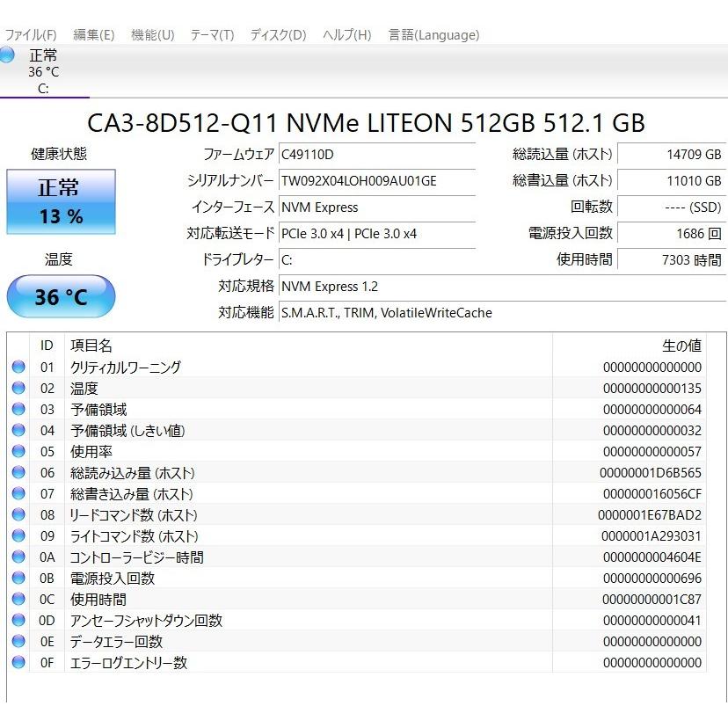Image resolution: width=728 pixels, height=728 pixels.
Task: Open the 編集 menu
Action: pyautogui.click(x=92, y=34)
